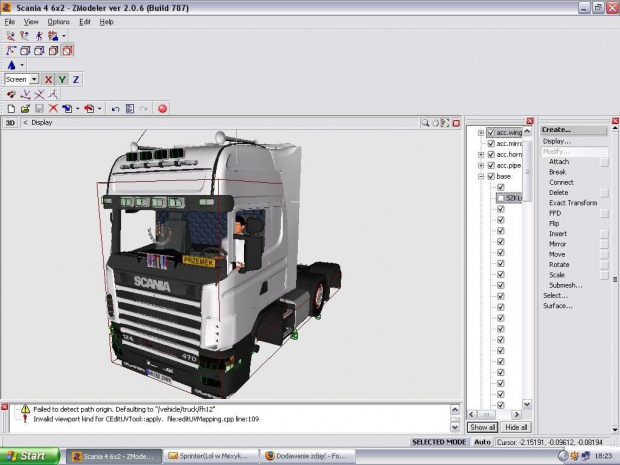
Task: Open the File menu
Action: (x=9, y=22)
